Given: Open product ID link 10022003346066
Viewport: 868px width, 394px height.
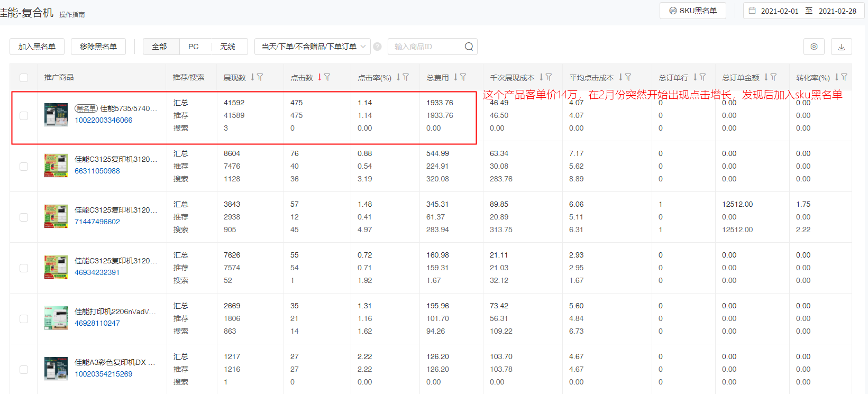Looking at the screenshot, I should pyautogui.click(x=103, y=120).
